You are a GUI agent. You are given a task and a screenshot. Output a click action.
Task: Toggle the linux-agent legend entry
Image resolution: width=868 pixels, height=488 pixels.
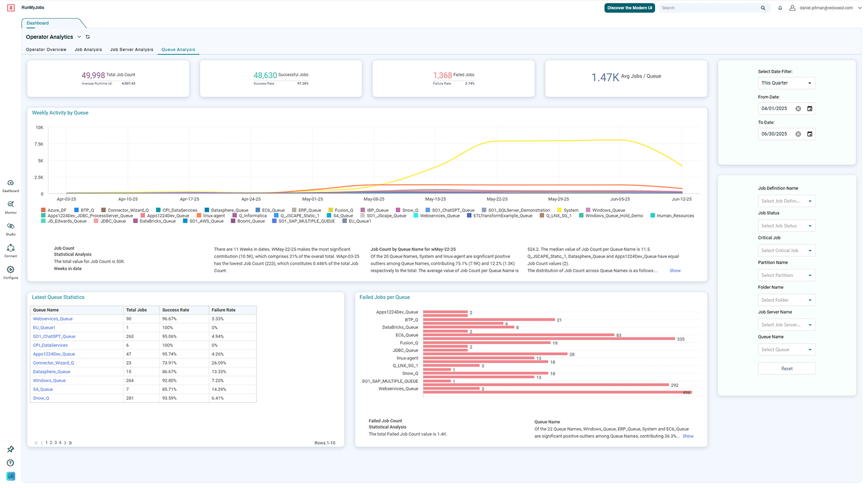[x=211, y=216]
